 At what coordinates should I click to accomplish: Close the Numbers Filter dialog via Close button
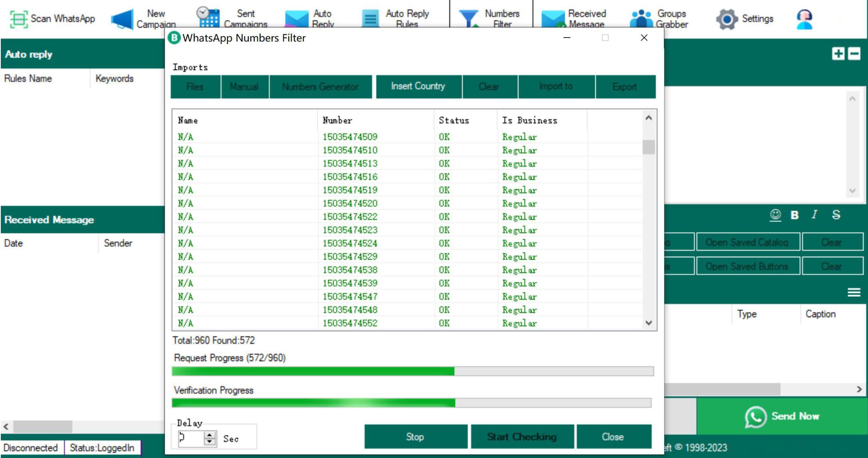(x=614, y=437)
